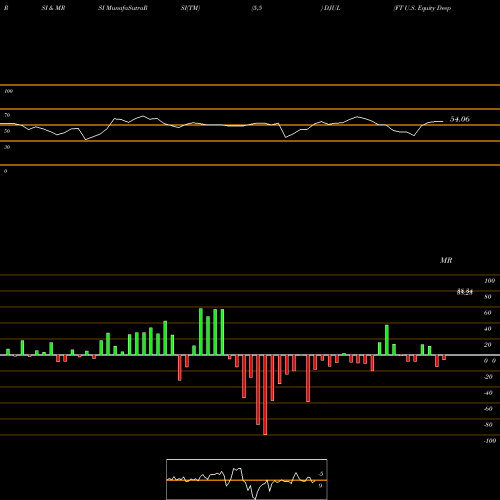Click the "20" MR axis label

[x=488, y=345]
